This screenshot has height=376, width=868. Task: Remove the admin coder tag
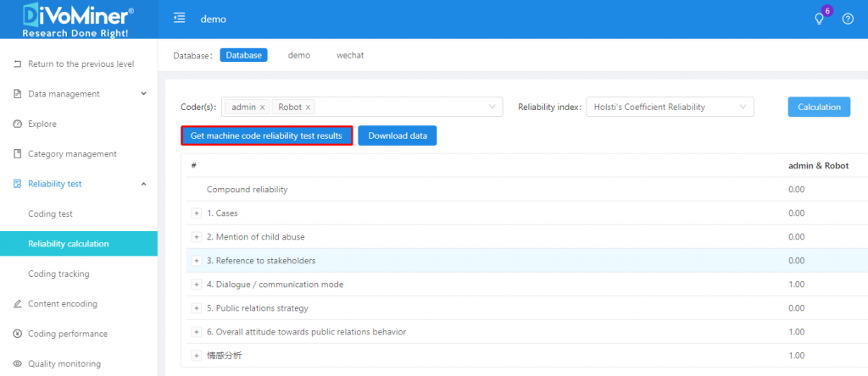coord(262,108)
